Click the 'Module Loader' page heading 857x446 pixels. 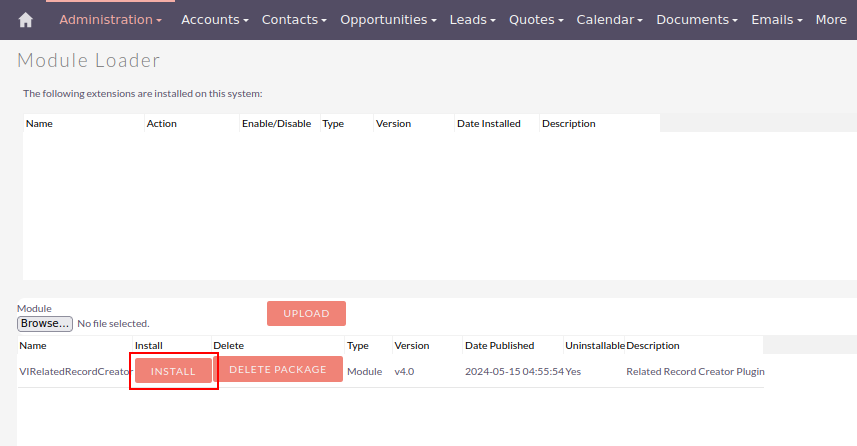pyautogui.click(x=89, y=60)
